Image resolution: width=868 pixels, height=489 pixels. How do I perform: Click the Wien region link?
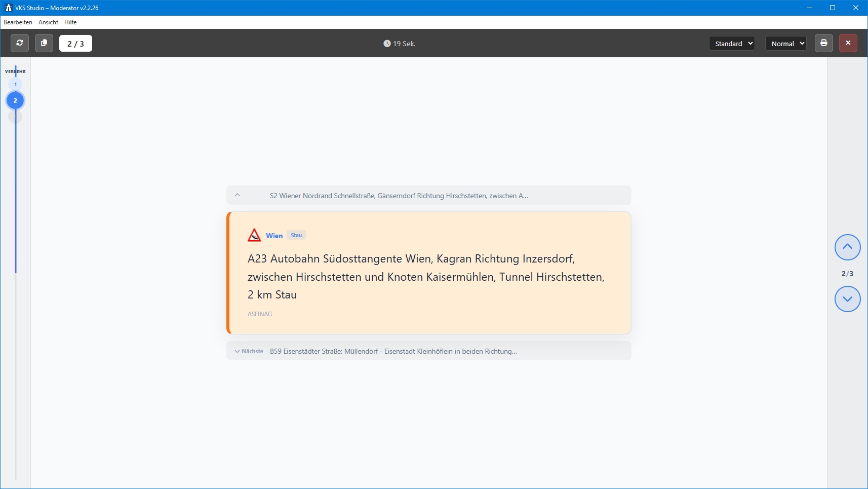pyautogui.click(x=274, y=236)
